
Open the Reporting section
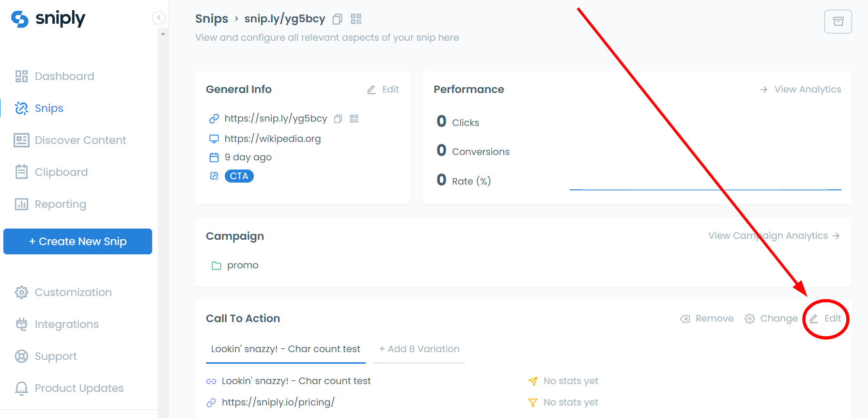pos(50,204)
